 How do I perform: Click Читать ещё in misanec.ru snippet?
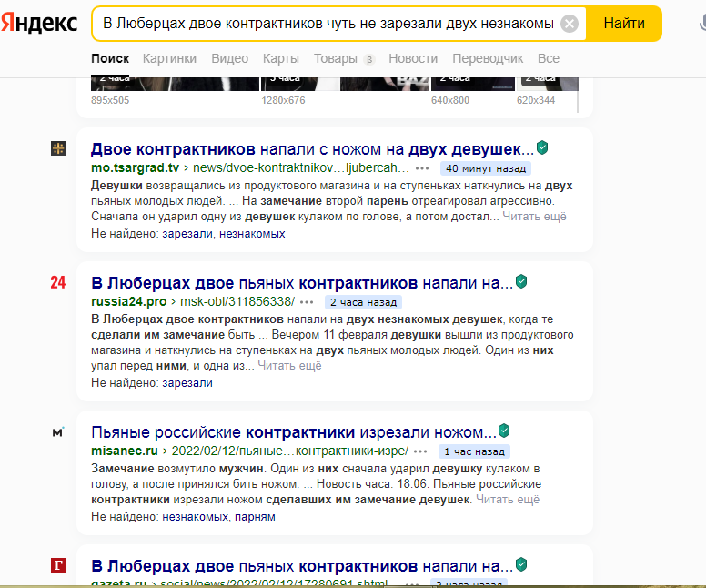[508, 499]
